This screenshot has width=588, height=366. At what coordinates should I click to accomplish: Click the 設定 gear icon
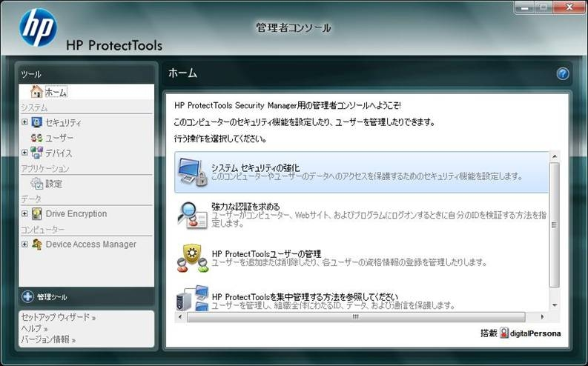(37, 183)
